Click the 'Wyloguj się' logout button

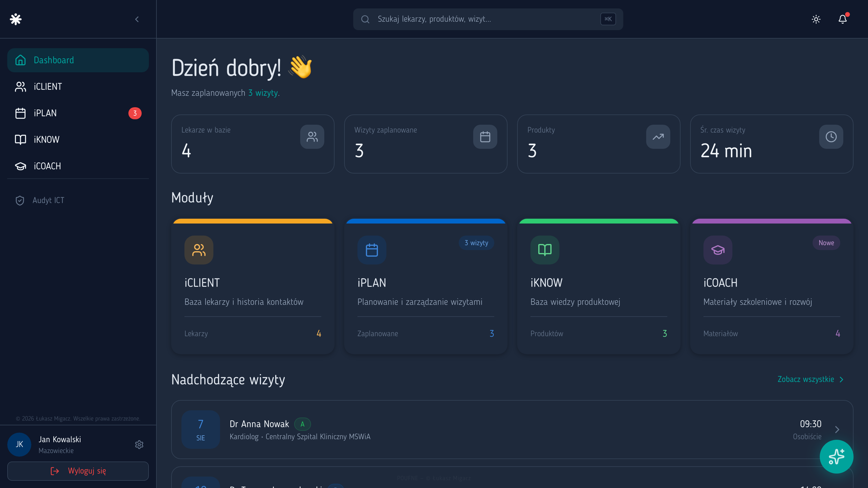pos(78,471)
